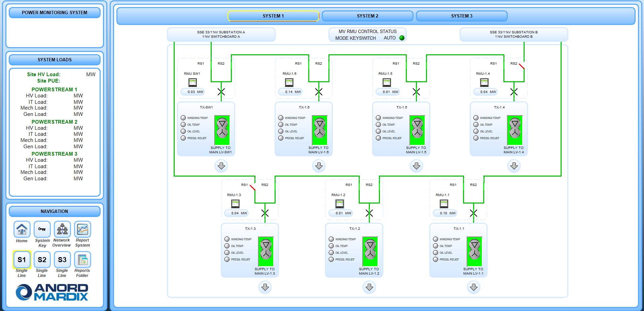
Task: Click the RMU-1.6 power meter icon
Action: pos(289,82)
